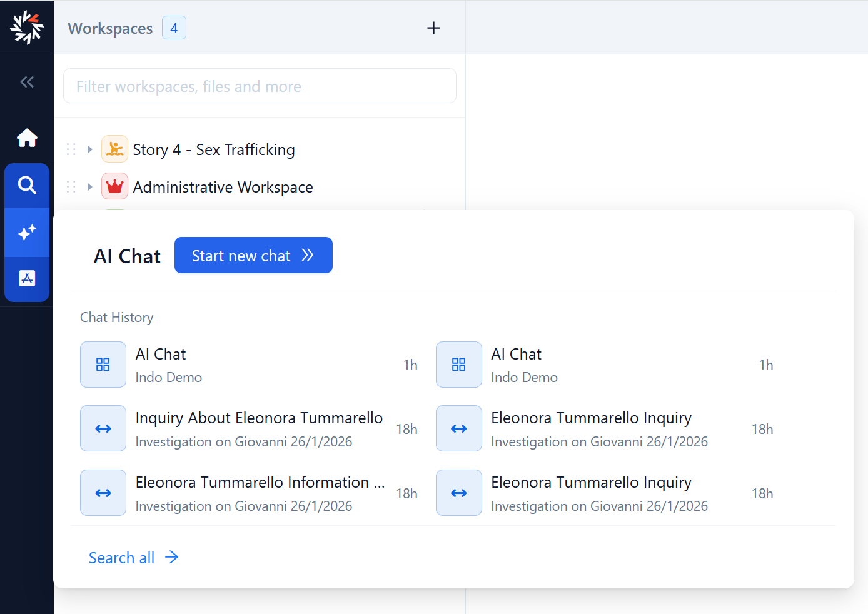Click the Administrative Workspace crown icon
The width and height of the screenshot is (868, 614).
pos(114,187)
